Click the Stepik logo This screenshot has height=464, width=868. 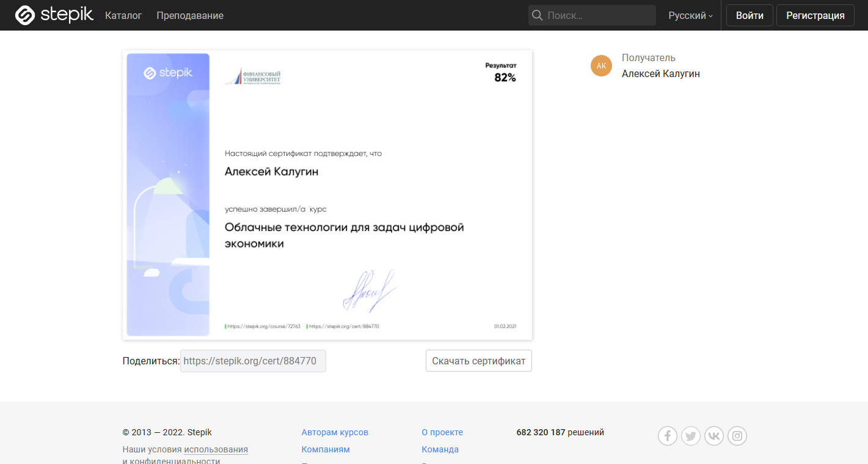click(54, 15)
